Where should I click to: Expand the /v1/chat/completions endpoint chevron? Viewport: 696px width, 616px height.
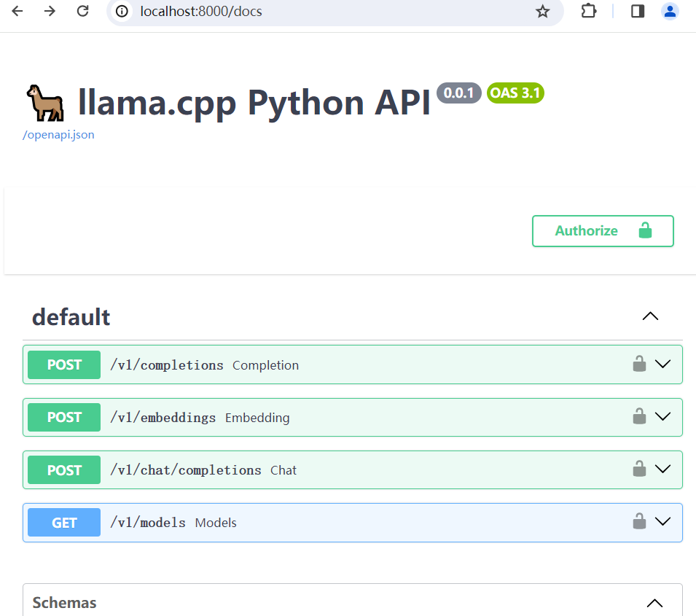coord(662,469)
